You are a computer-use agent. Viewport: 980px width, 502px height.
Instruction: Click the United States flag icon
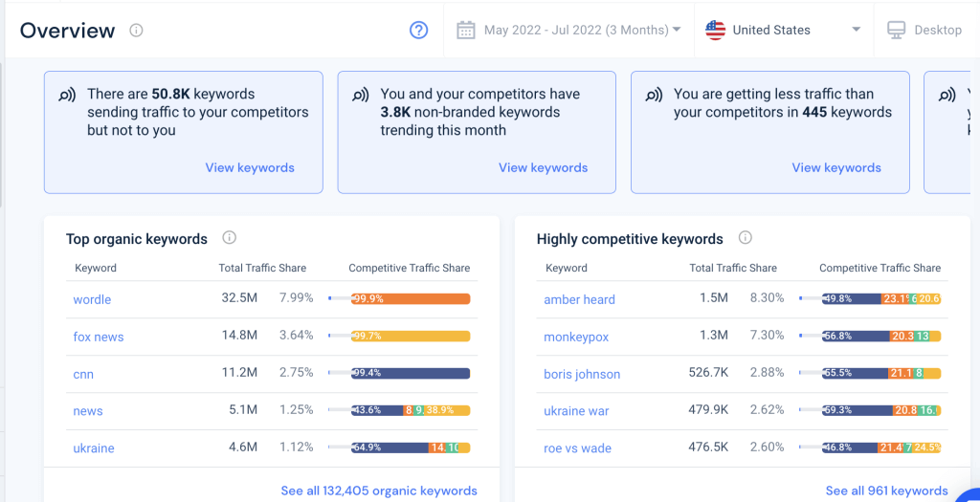point(715,30)
